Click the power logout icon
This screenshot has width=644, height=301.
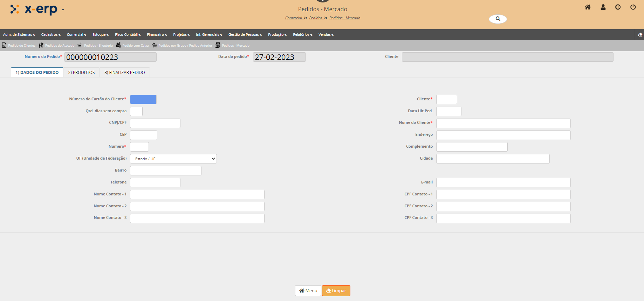coord(633,7)
